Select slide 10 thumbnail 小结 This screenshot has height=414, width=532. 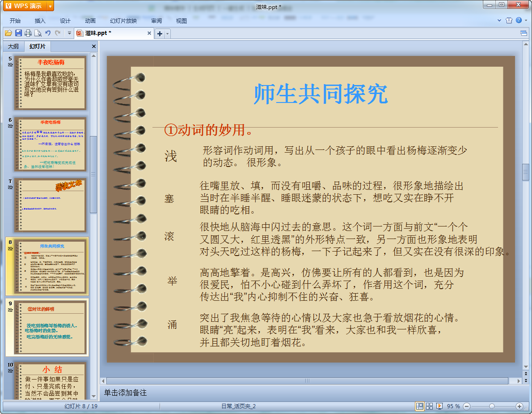click(x=50, y=381)
